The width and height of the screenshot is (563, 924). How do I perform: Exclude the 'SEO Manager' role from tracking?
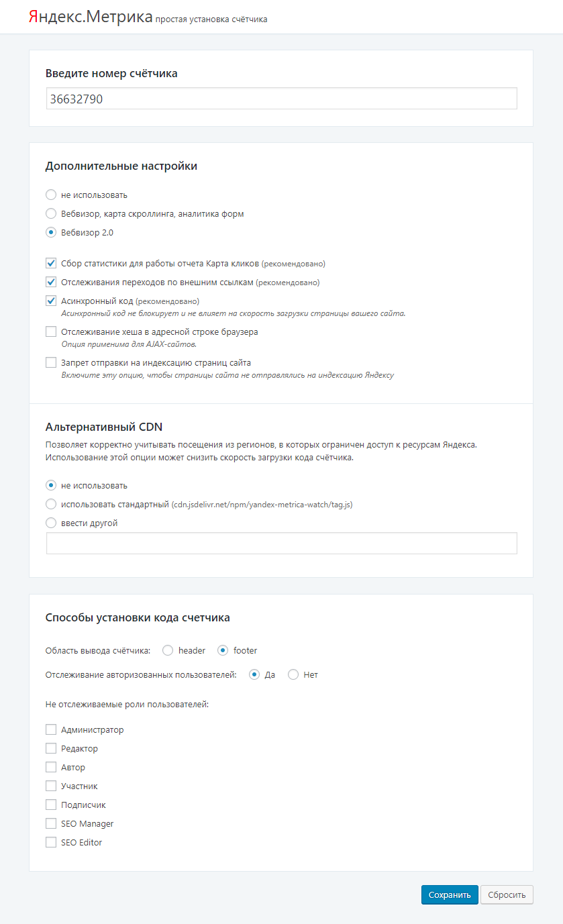click(x=51, y=824)
